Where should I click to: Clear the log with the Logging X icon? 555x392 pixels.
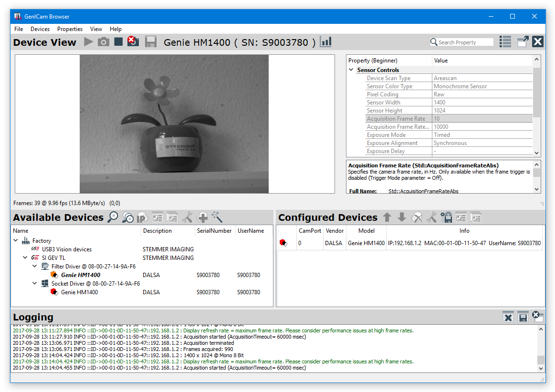(508, 317)
